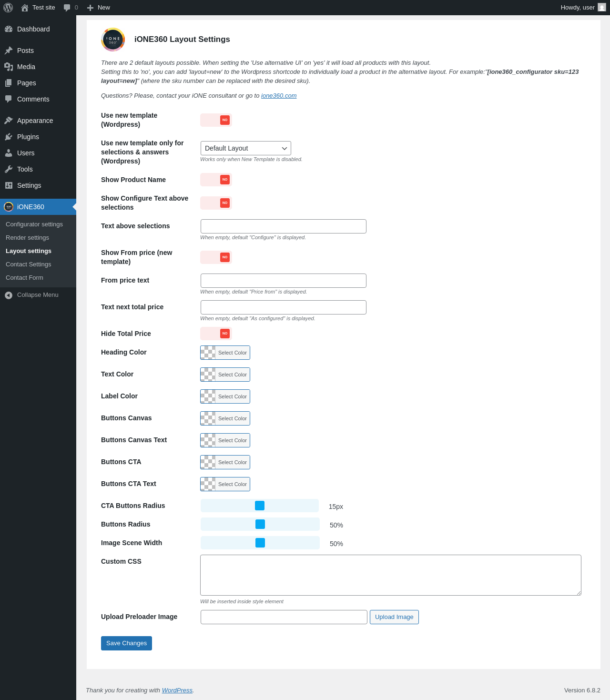
Task: Click the Users person icon
Action: [x=9, y=153]
